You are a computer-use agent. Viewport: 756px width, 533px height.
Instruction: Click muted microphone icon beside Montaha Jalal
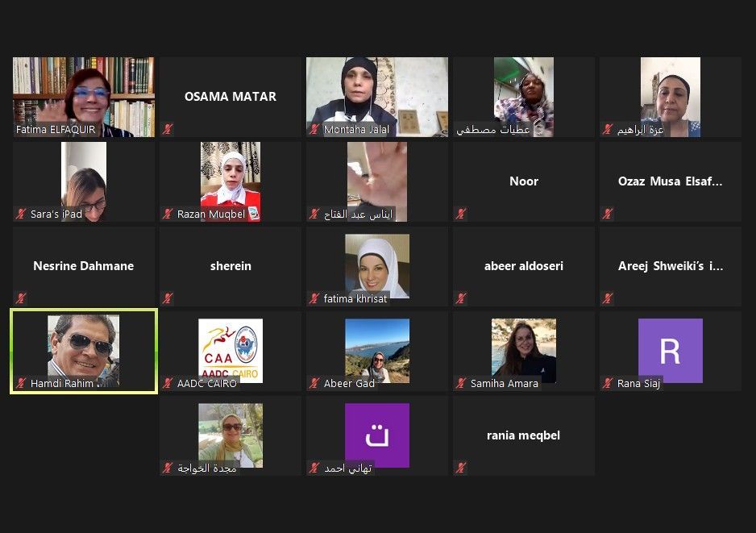(x=315, y=129)
